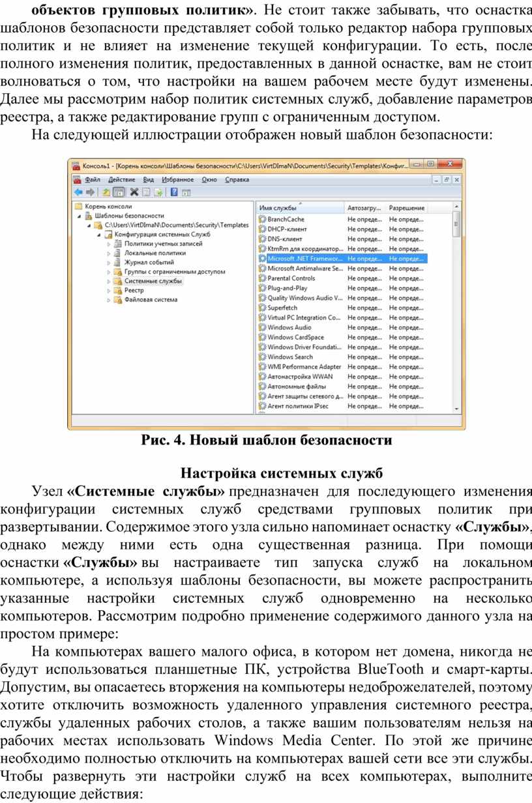Click the Back arrow in the console toolbar
The height and width of the screenshot is (803, 532).
coord(78,192)
